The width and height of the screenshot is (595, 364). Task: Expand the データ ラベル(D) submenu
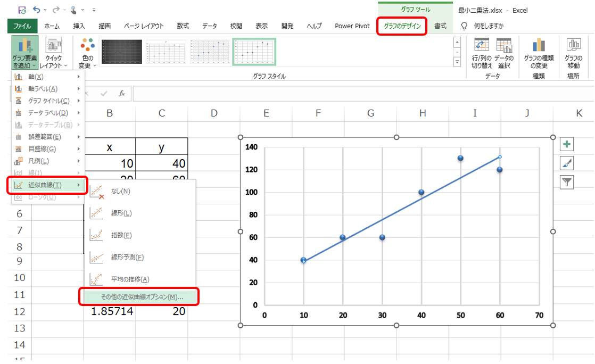(x=48, y=113)
